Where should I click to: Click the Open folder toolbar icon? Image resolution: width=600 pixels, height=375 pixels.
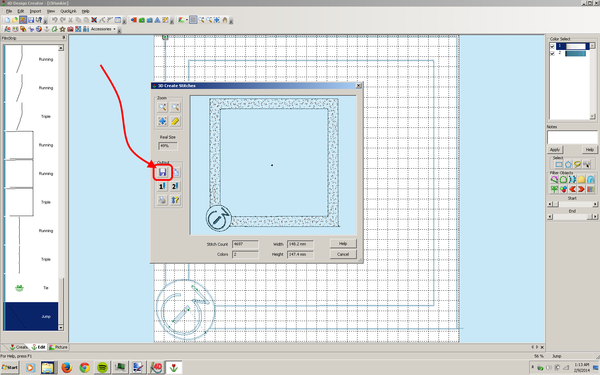[x=15, y=20]
